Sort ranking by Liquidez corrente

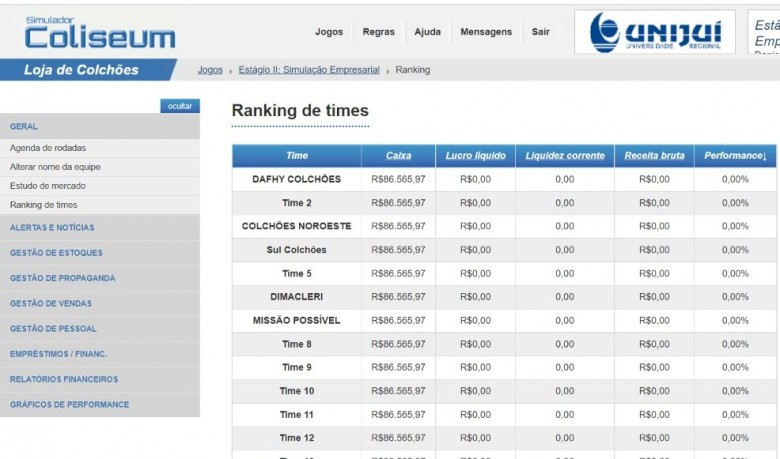click(x=565, y=156)
